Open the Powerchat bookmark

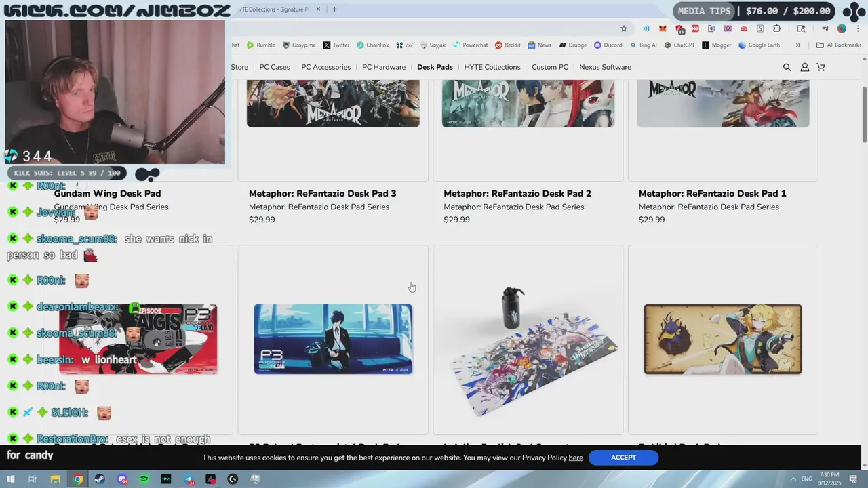pyautogui.click(x=470, y=45)
